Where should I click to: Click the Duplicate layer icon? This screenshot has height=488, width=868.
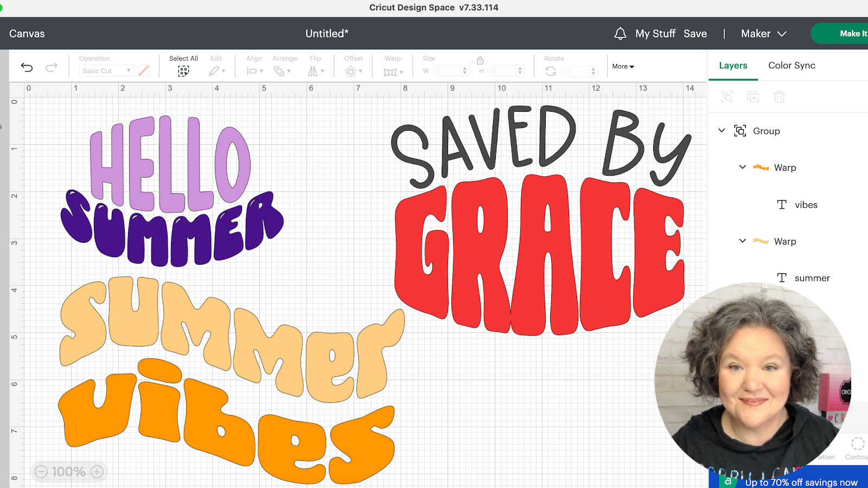coord(753,97)
